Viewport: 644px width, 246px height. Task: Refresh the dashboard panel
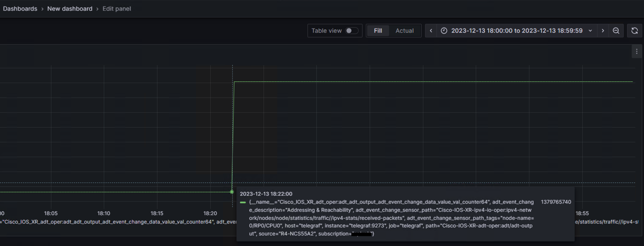[635, 30]
